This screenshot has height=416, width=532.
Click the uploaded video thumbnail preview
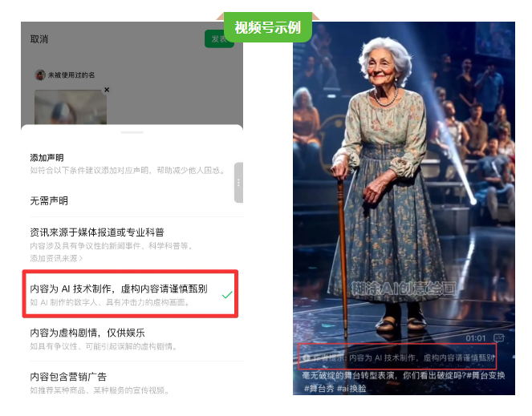(x=71, y=107)
